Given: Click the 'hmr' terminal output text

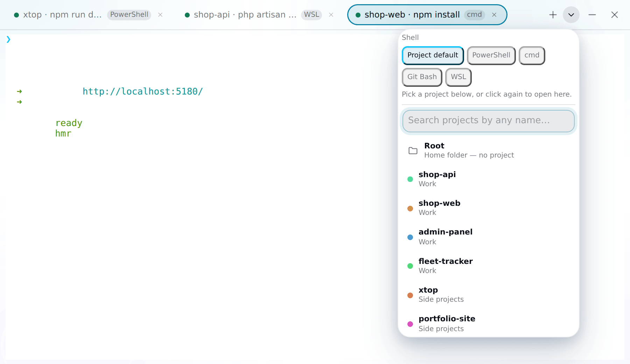Looking at the screenshot, I should (63, 134).
